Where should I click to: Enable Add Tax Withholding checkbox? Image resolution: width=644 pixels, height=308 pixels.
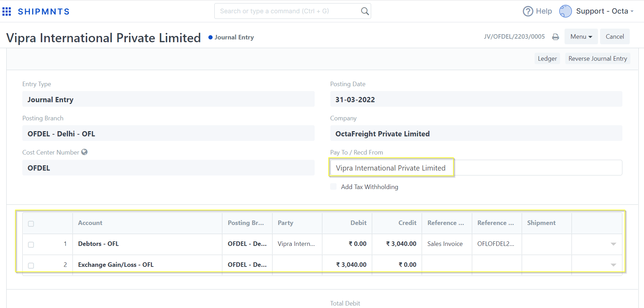tap(333, 187)
